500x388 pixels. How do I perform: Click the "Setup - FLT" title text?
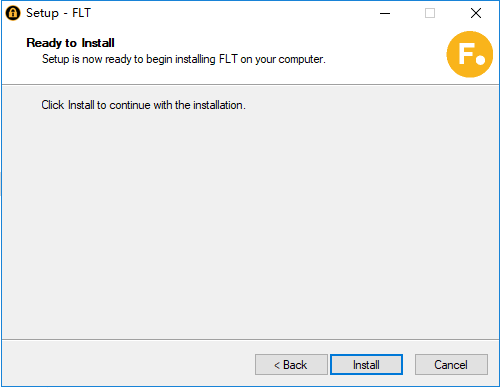coord(58,13)
